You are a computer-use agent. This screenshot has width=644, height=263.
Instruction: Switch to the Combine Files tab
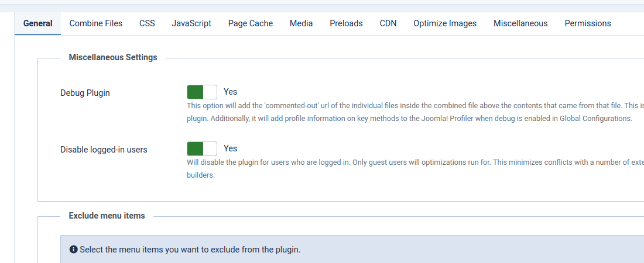point(95,23)
